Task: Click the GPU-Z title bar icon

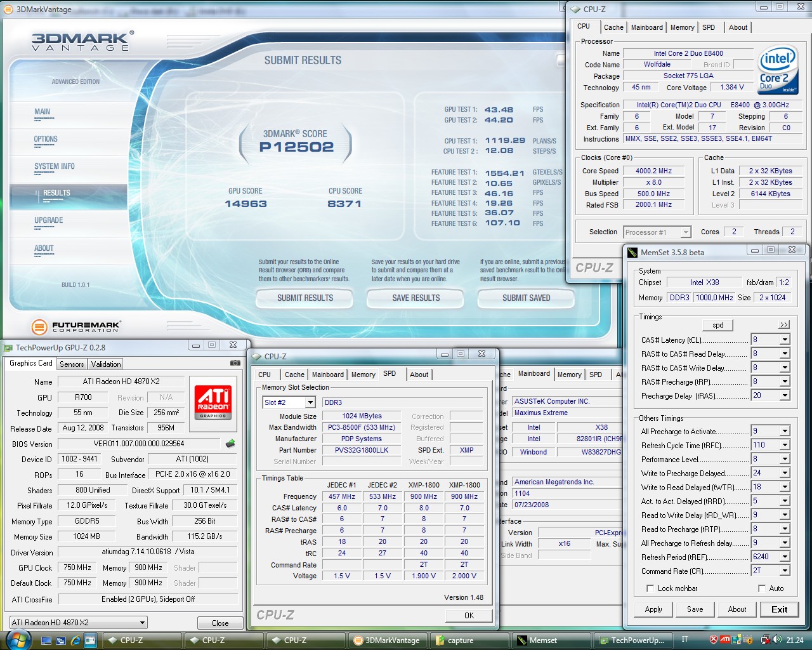Action: point(8,347)
